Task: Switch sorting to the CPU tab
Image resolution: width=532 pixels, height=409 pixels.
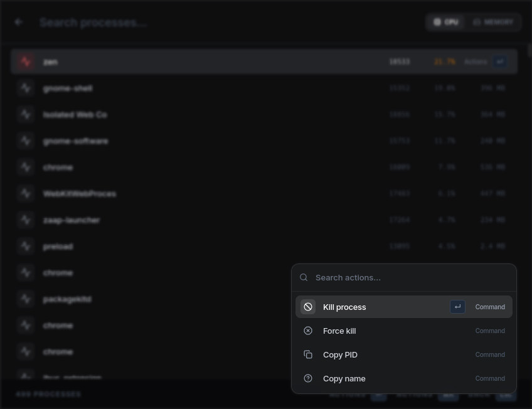Action: click(x=446, y=22)
